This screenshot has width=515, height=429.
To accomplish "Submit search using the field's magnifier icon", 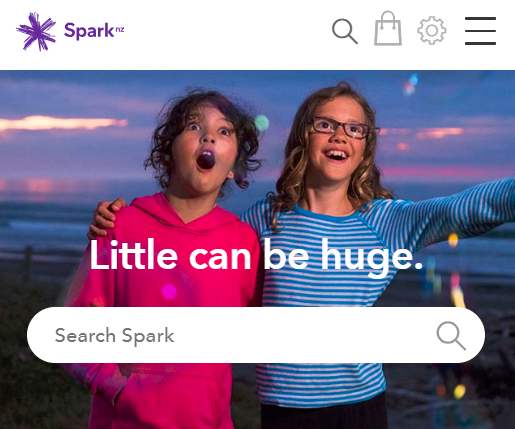I will coord(451,335).
